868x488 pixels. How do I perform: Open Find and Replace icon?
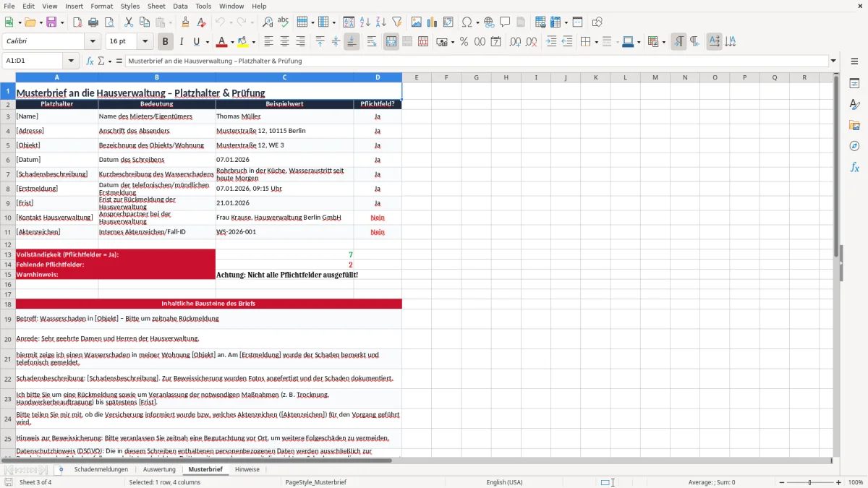tap(267, 22)
